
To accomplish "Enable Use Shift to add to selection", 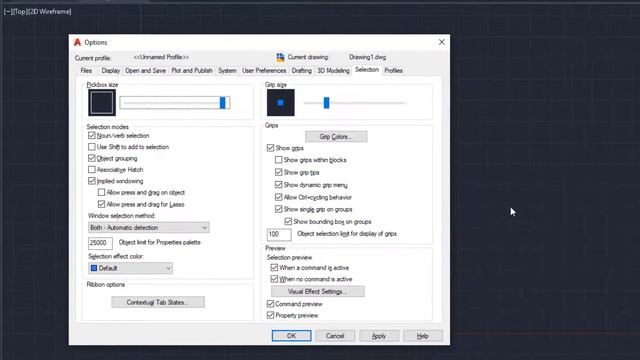I will (92, 147).
